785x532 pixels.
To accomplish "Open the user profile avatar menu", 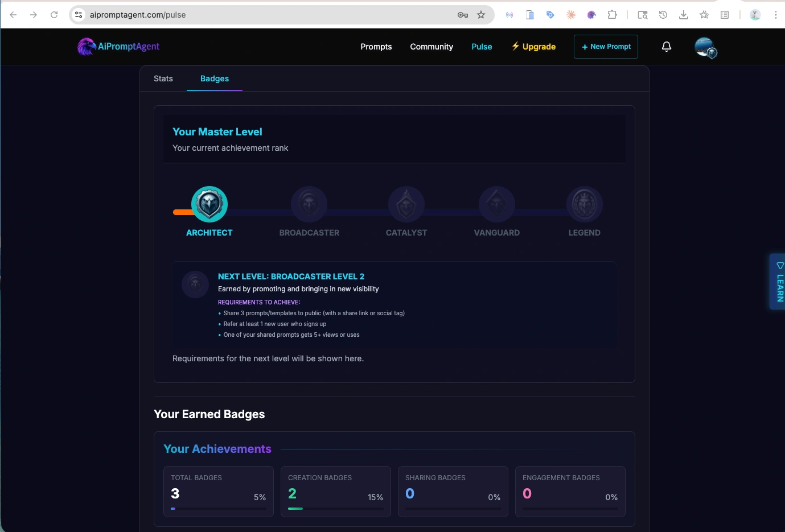I will click(705, 47).
